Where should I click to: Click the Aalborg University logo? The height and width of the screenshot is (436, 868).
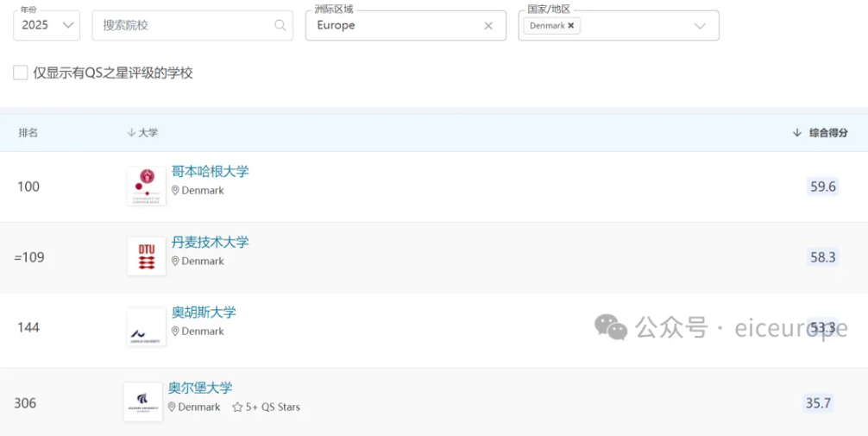pyautogui.click(x=143, y=401)
